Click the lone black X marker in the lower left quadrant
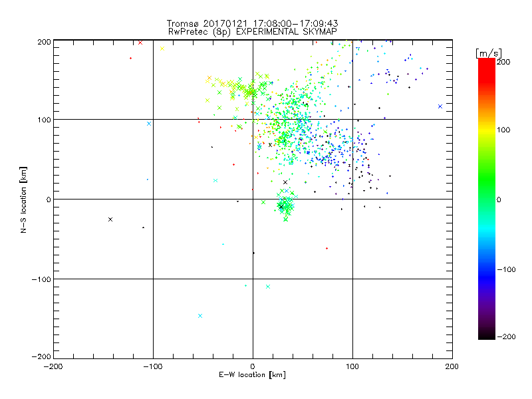 [x=110, y=219]
